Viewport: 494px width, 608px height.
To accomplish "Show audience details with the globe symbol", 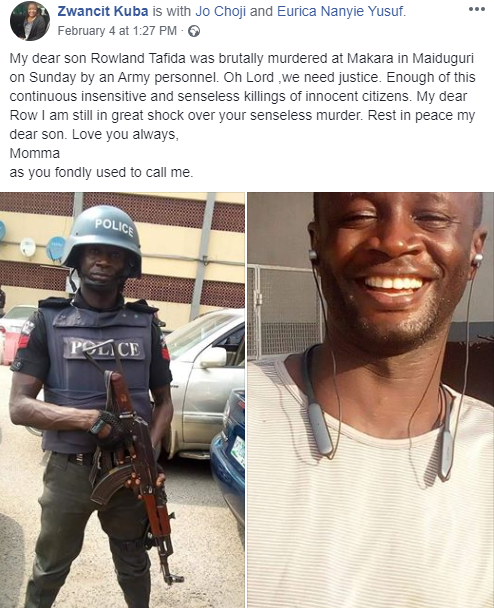I will (x=194, y=31).
